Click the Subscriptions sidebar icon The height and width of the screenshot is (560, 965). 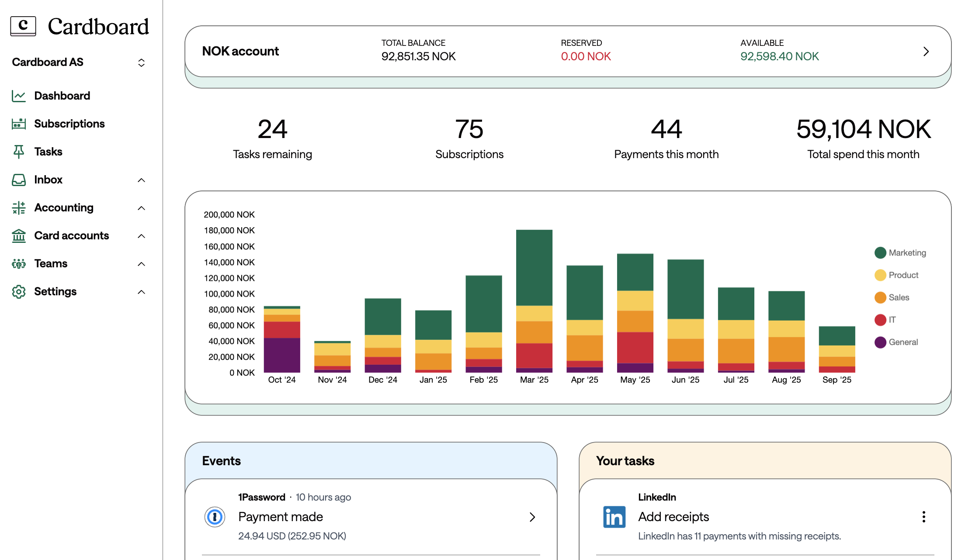19,124
